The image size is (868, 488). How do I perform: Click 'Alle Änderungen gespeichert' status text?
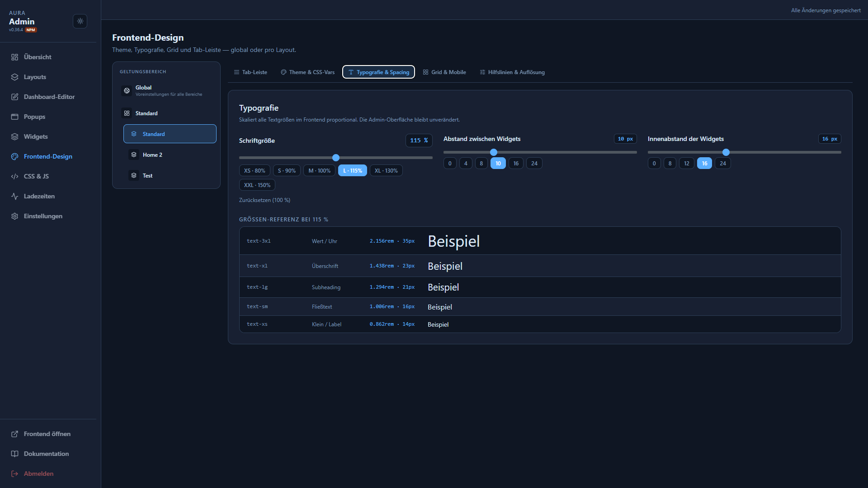pyautogui.click(x=826, y=10)
